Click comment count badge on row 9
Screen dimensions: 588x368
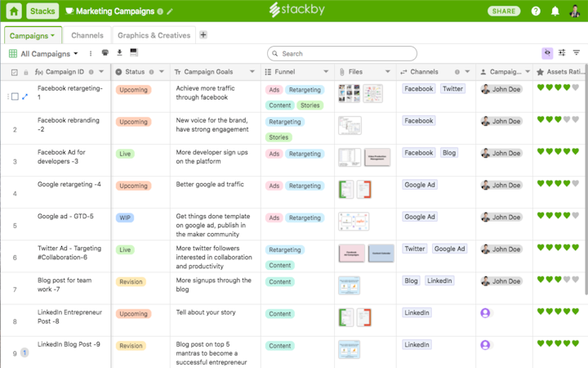tap(24, 352)
